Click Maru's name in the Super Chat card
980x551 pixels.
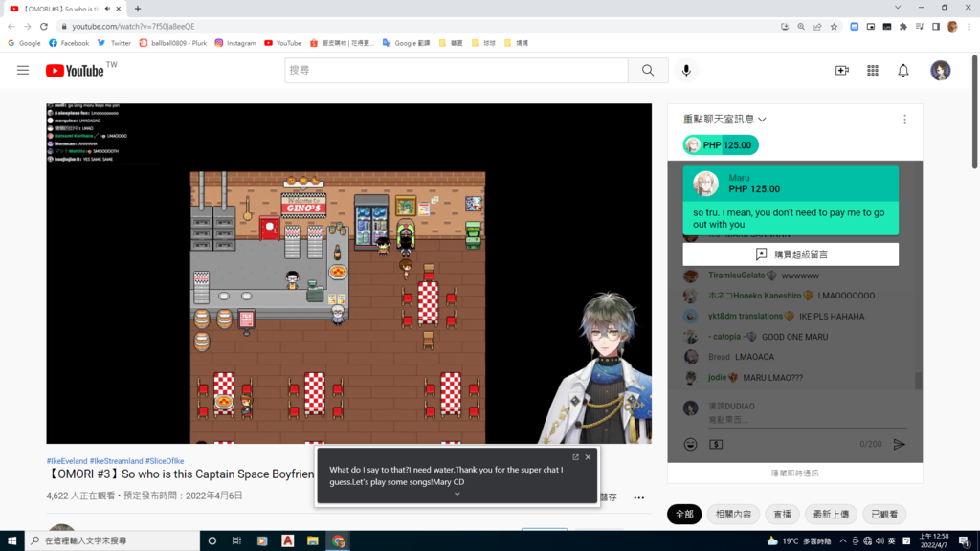739,178
